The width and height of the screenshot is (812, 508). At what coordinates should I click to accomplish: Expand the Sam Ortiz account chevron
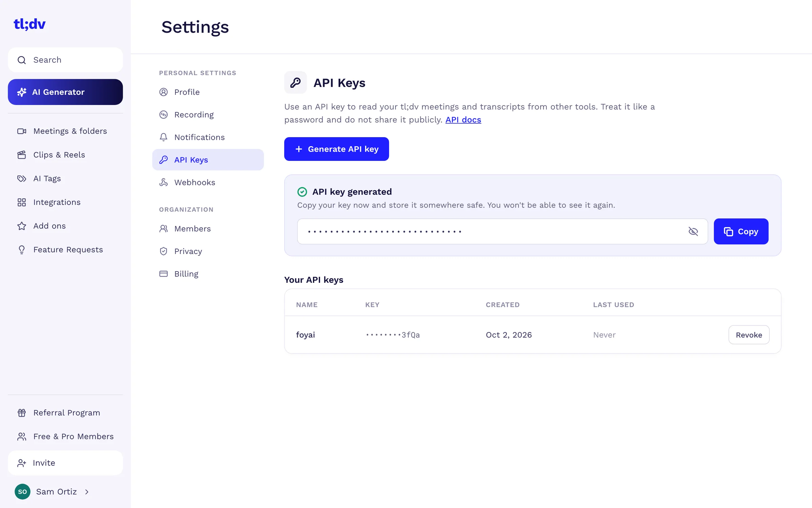tap(87, 492)
